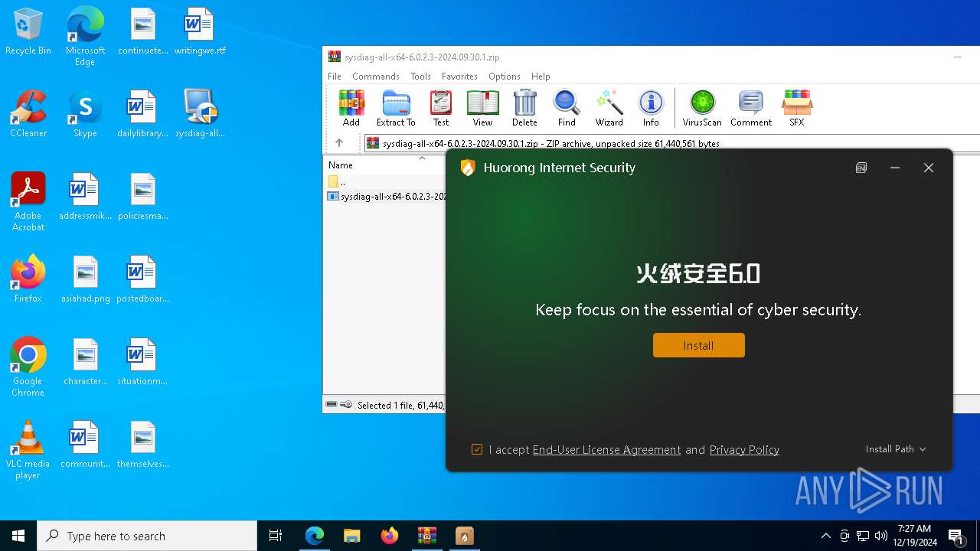Select the situationm document on desktop
The width and height of the screenshot is (980, 551).
point(142,362)
